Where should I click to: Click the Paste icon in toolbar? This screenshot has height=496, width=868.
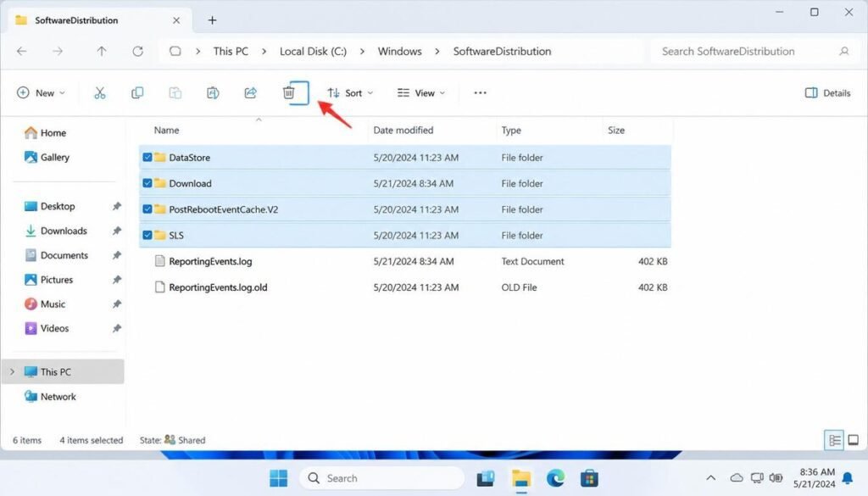pyautogui.click(x=175, y=93)
